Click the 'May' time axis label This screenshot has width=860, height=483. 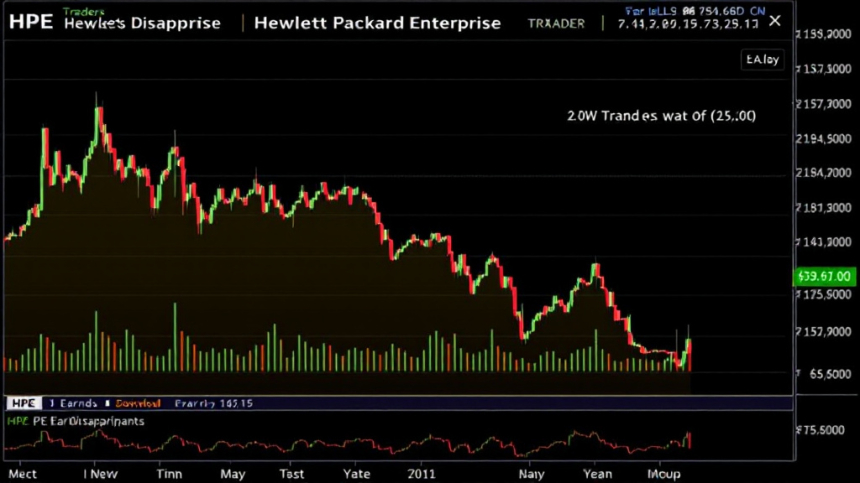tap(233, 474)
